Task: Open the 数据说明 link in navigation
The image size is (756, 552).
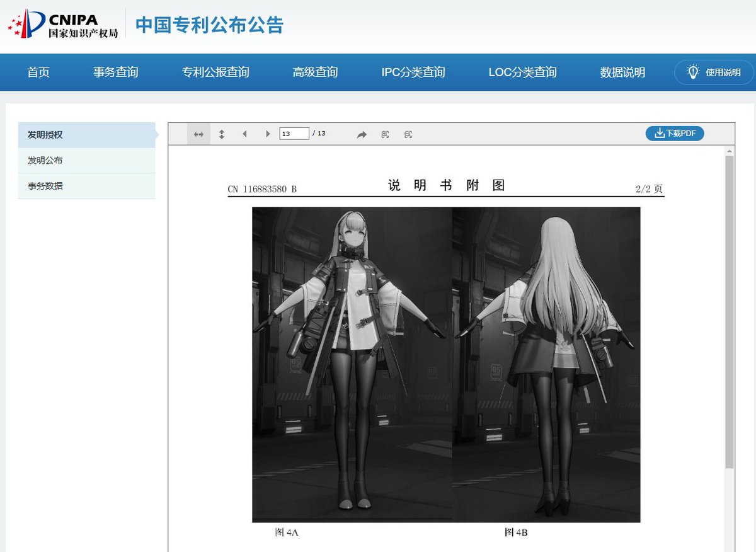Action: (x=621, y=72)
